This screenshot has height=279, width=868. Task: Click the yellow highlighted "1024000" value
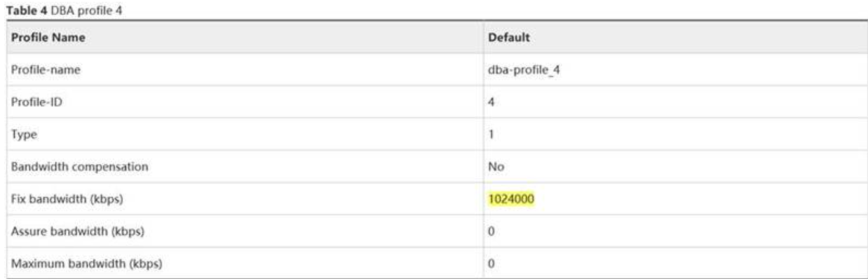(x=511, y=199)
